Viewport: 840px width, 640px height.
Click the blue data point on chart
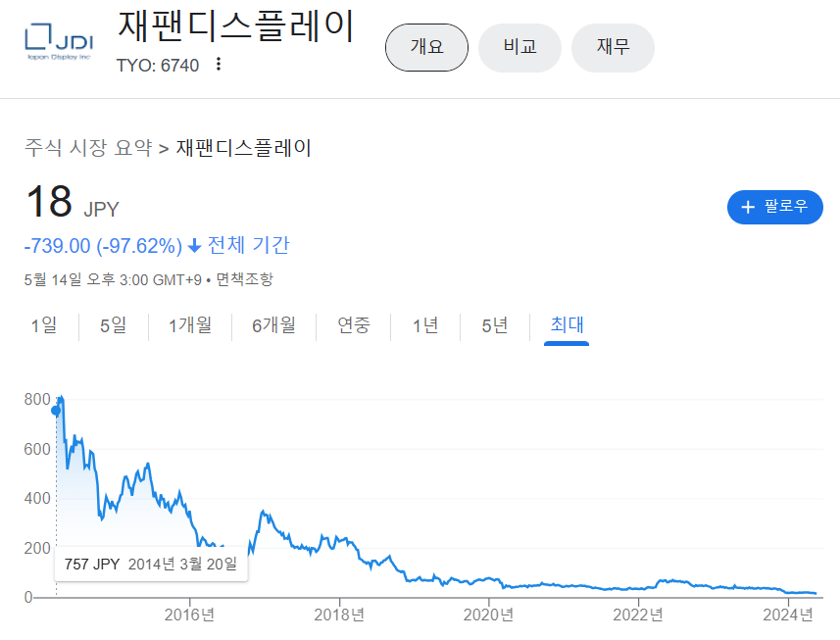(x=56, y=411)
